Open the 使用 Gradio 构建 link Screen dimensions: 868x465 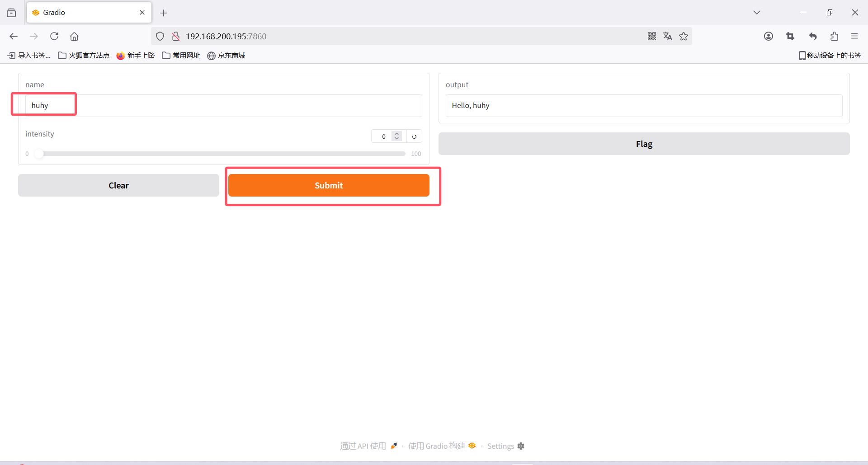point(442,446)
